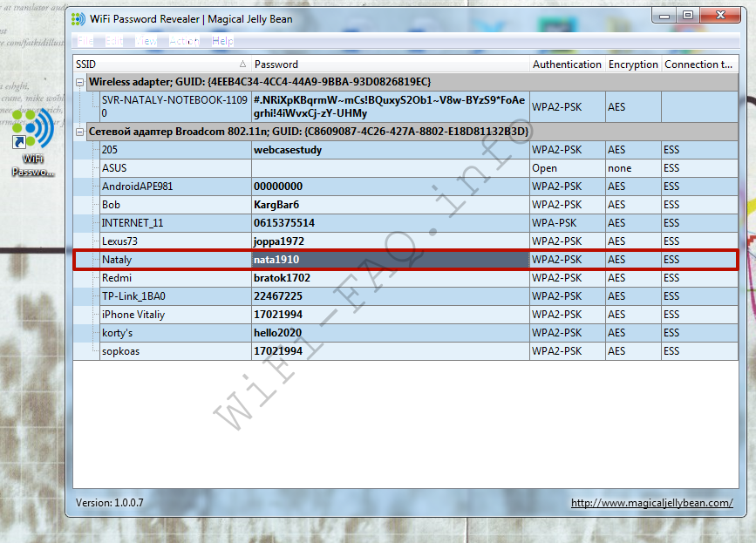The image size is (756, 543).
Task: Open the Help menu
Action: pyautogui.click(x=222, y=41)
